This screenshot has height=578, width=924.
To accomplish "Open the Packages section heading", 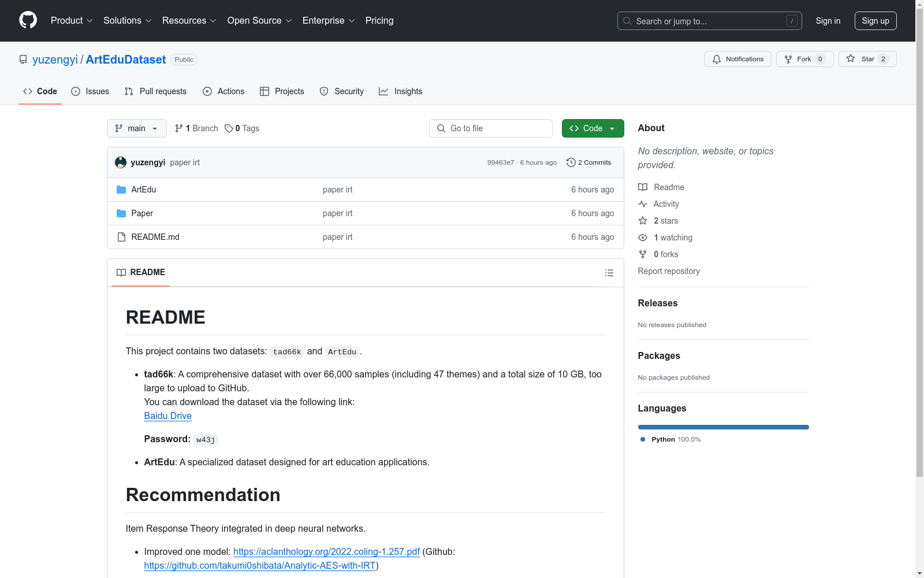I will 659,355.
